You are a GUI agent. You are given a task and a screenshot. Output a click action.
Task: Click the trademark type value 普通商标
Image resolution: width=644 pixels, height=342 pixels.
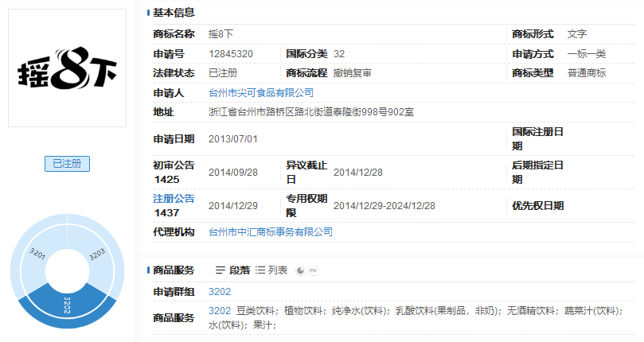pos(587,73)
